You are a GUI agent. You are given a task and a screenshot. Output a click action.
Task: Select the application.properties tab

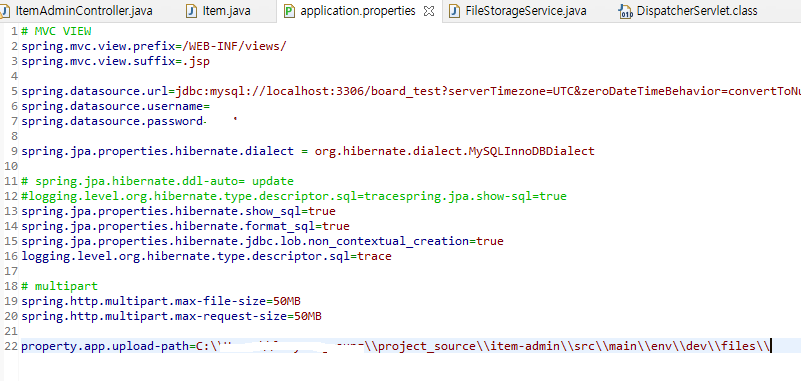(358, 11)
